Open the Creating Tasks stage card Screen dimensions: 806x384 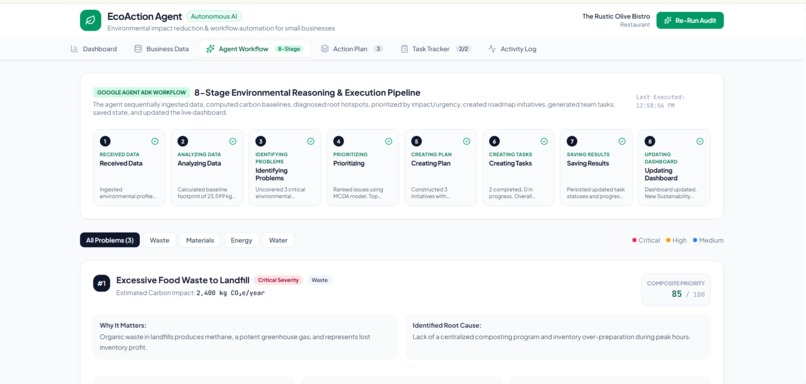[x=518, y=168]
